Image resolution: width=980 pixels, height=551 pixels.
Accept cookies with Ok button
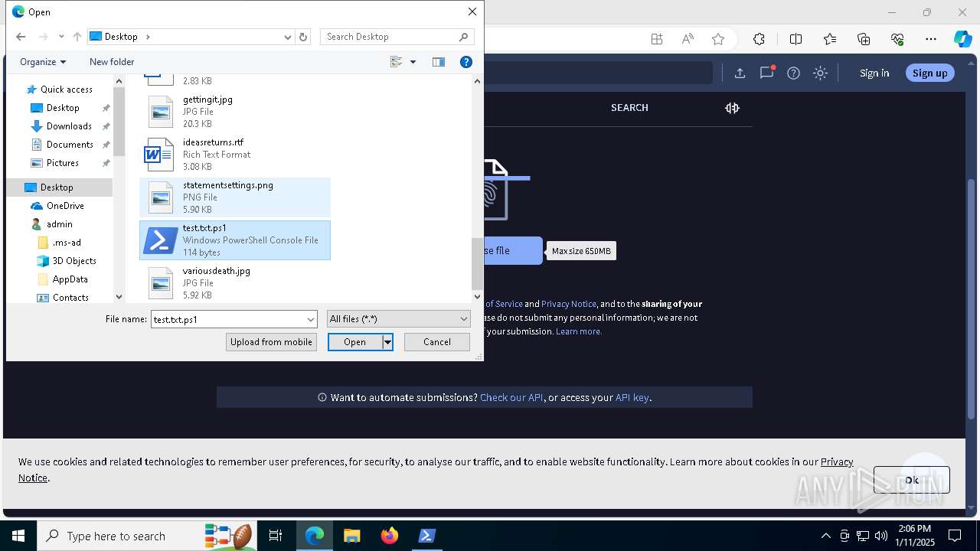(912, 480)
